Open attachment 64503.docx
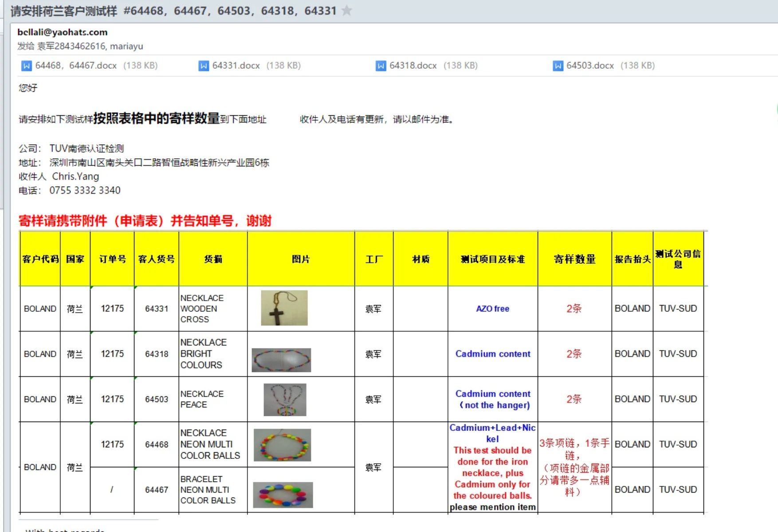The width and height of the screenshot is (778, 532). [x=604, y=66]
